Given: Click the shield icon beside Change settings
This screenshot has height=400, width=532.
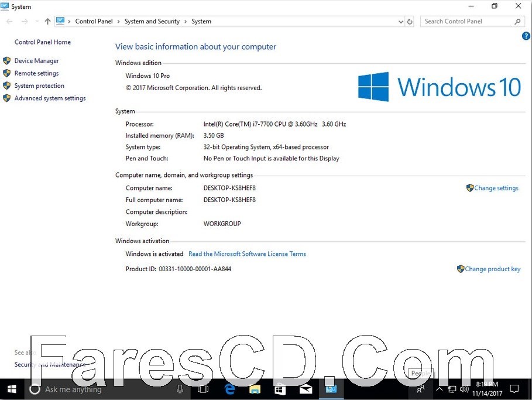Looking at the screenshot, I should point(470,188).
